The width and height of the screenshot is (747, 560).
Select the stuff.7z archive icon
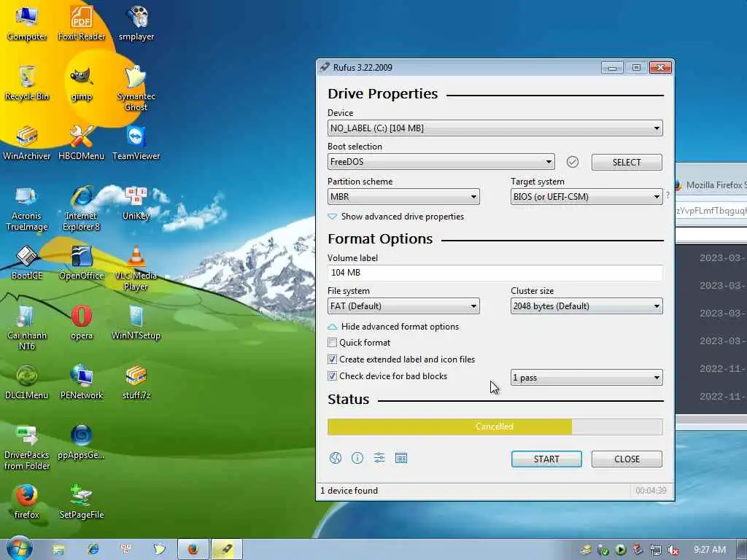coord(136,382)
